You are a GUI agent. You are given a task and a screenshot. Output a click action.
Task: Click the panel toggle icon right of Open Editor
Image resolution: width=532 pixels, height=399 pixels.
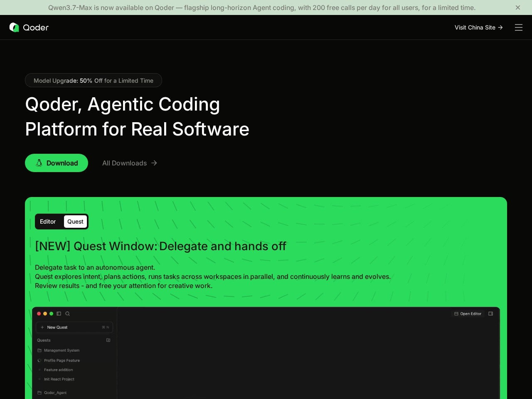(491, 314)
